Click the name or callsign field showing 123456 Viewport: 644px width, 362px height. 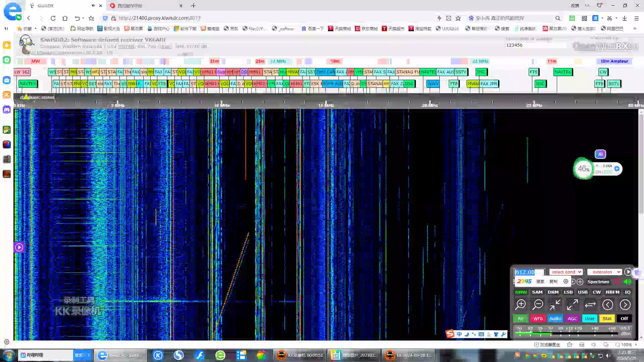pos(536,45)
